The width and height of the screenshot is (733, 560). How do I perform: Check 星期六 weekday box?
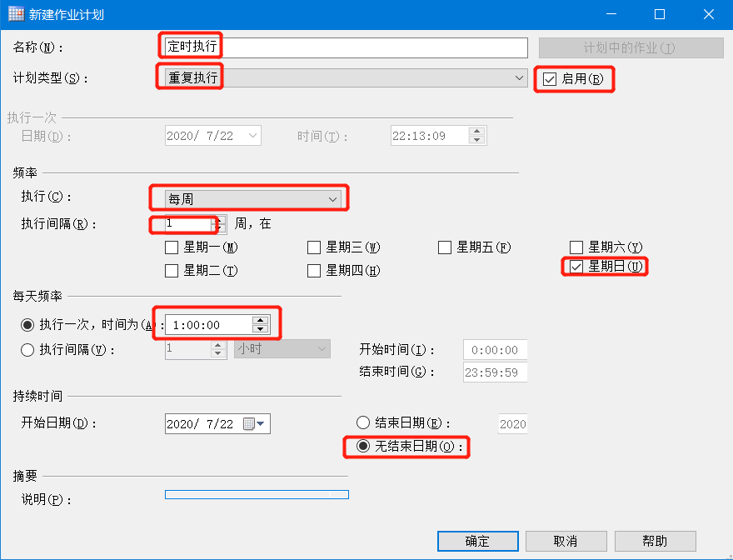[x=576, y=247]
